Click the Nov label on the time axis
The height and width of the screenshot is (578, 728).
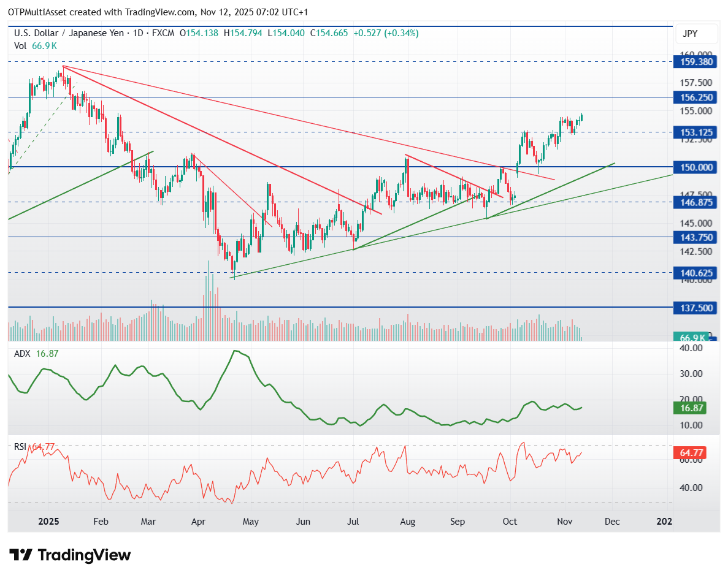[564, 522]
